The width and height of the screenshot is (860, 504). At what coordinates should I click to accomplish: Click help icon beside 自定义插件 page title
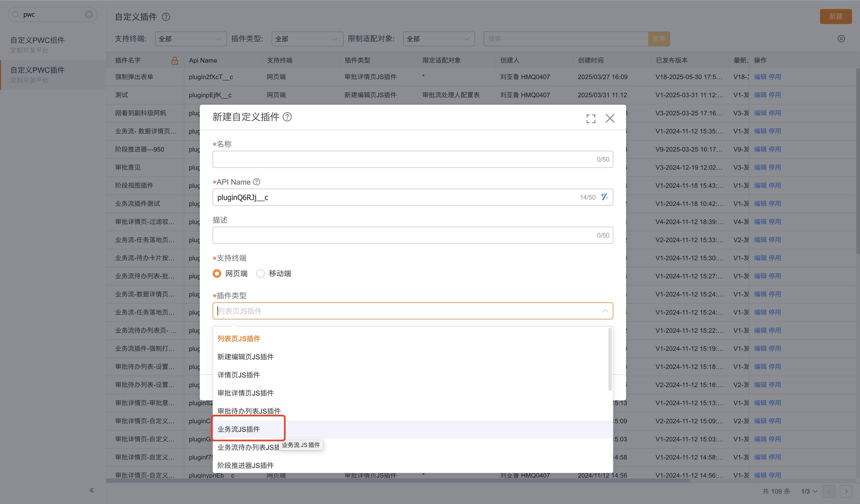pyautogui.click(x=166, y=17)
